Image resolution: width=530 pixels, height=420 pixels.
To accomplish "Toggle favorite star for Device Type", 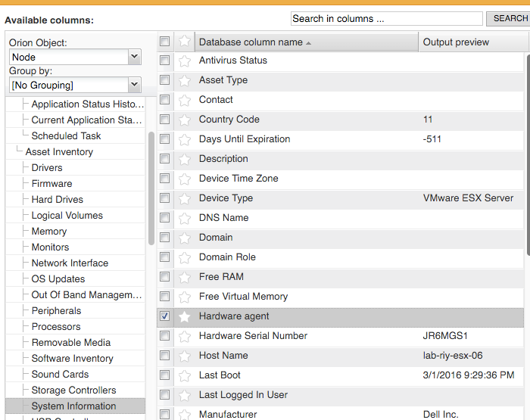I will tap(185, 198).
